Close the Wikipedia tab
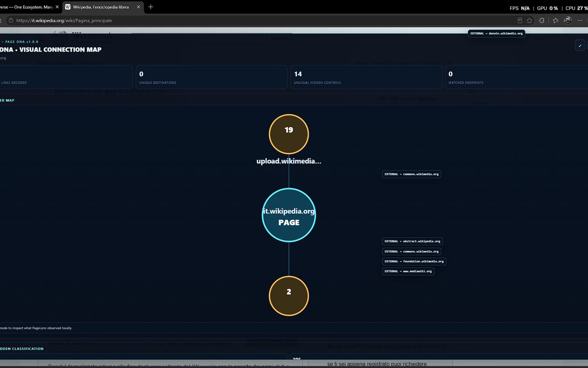The height and width of the screenshot is (368, 588). [x=138, y=7]
